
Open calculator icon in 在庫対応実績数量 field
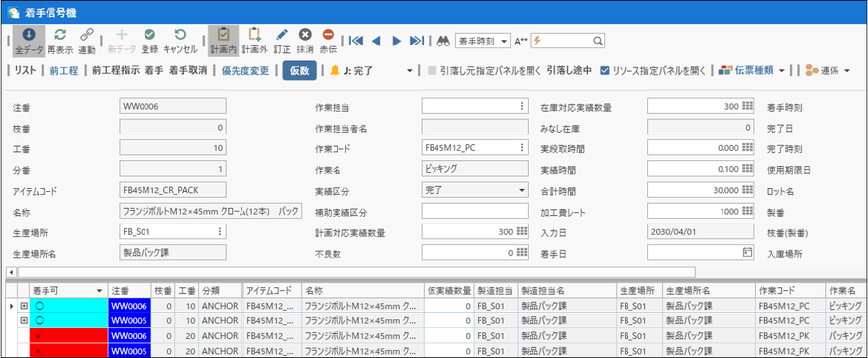click(748, 106)
